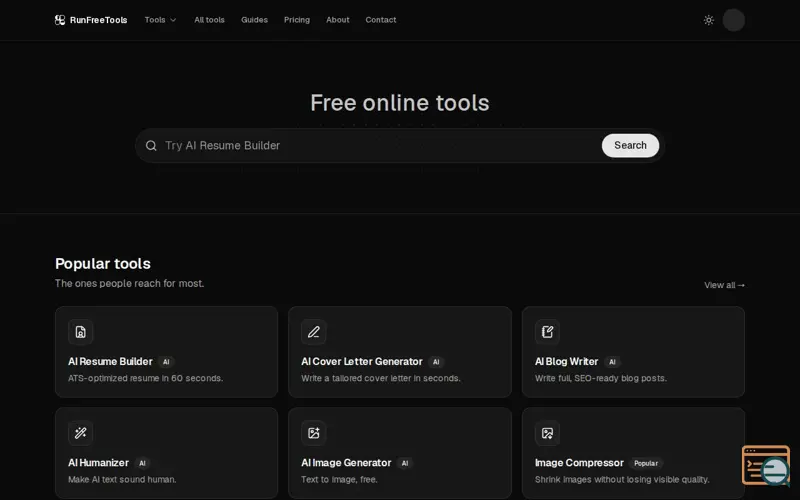Click the magnifier icon in search bar
The height and width of the screenshot is (500, 800).
(x=151, y=145)
